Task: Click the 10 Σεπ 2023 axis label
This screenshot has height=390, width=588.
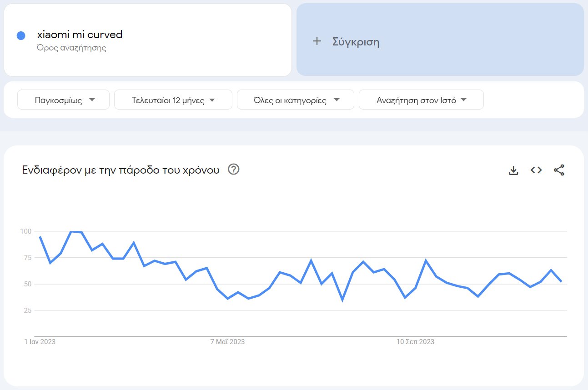Action: coord(416,342)
